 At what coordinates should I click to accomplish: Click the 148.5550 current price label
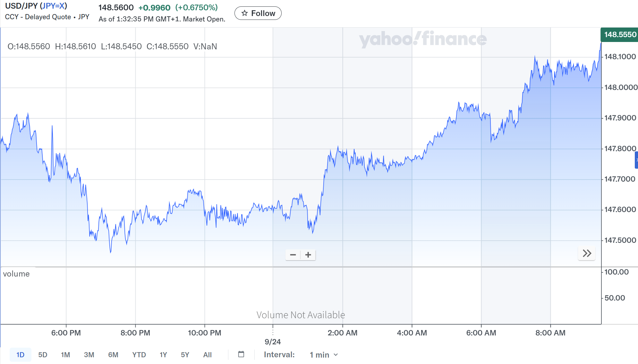(x=620, y=35)
